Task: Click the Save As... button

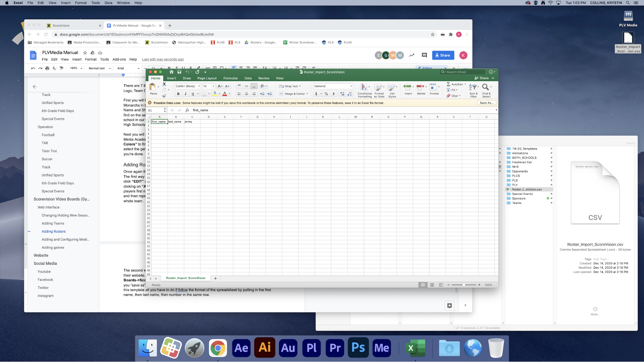Action: pos(486,103)
